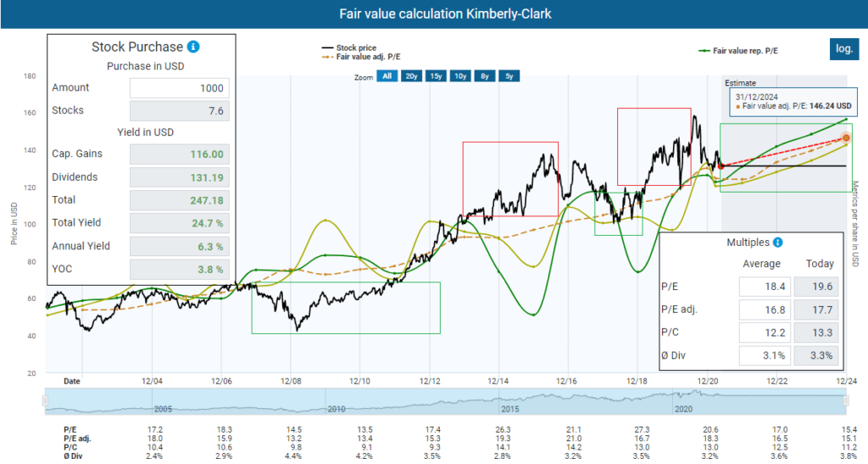Select the 5y zoom range
868x464 pixels.
click(509, 76)
